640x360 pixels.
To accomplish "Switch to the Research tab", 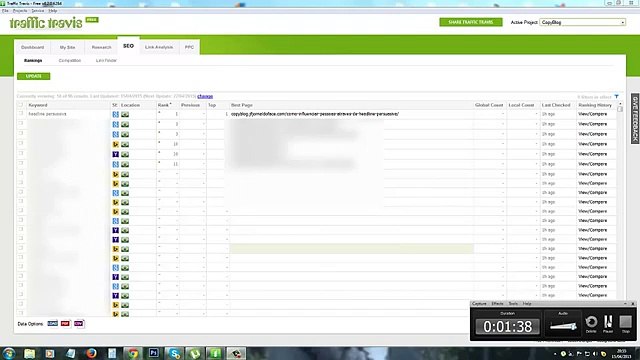I will [101, 47].
